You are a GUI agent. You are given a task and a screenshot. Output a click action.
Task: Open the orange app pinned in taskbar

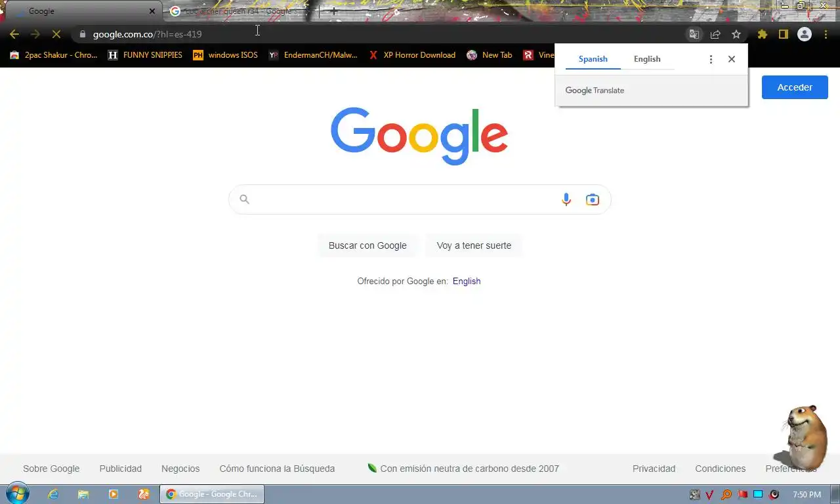coord(144,494)
